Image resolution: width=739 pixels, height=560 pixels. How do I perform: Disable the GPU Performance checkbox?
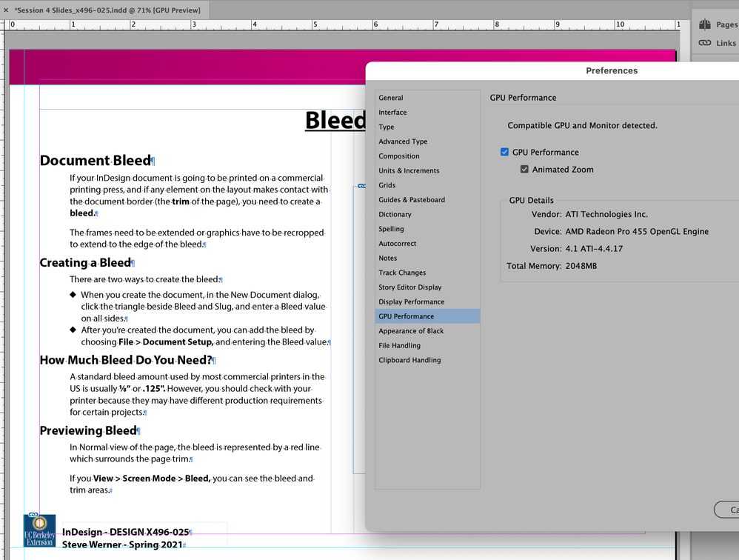pyautogui.click(x=504, y=152)
